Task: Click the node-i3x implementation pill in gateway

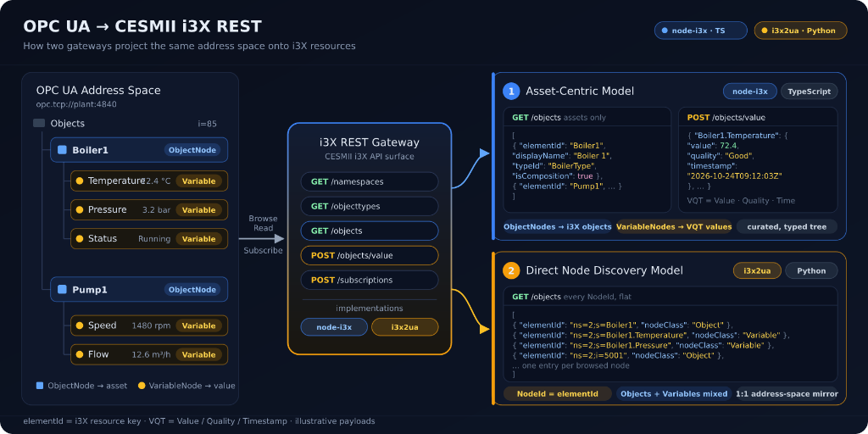Action: click(334, 327)
